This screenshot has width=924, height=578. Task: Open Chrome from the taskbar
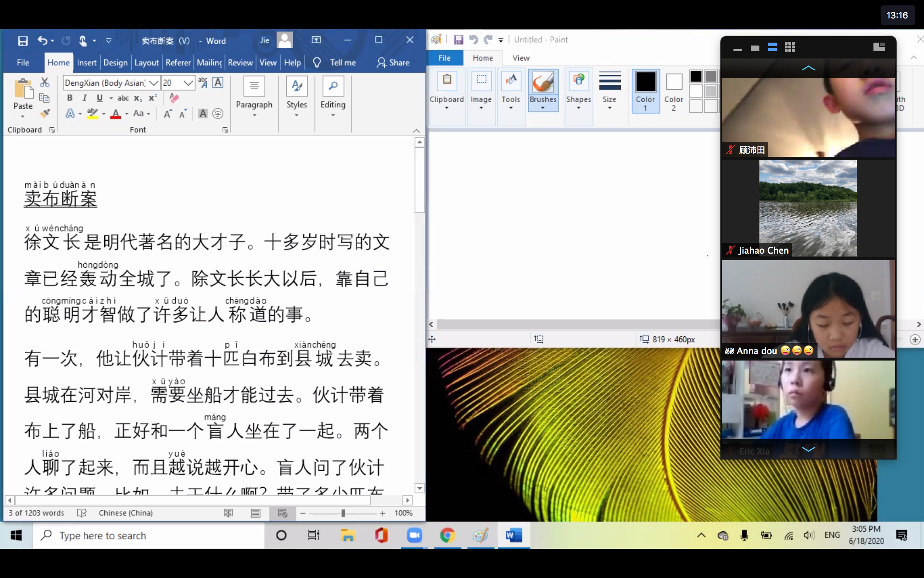(x=447, y=535)
